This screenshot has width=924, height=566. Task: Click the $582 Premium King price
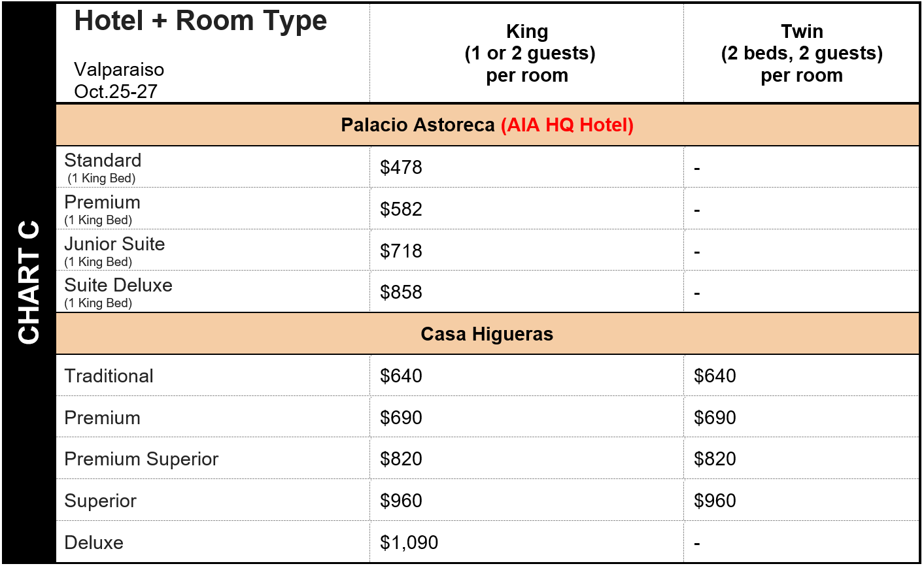(401, 209)
